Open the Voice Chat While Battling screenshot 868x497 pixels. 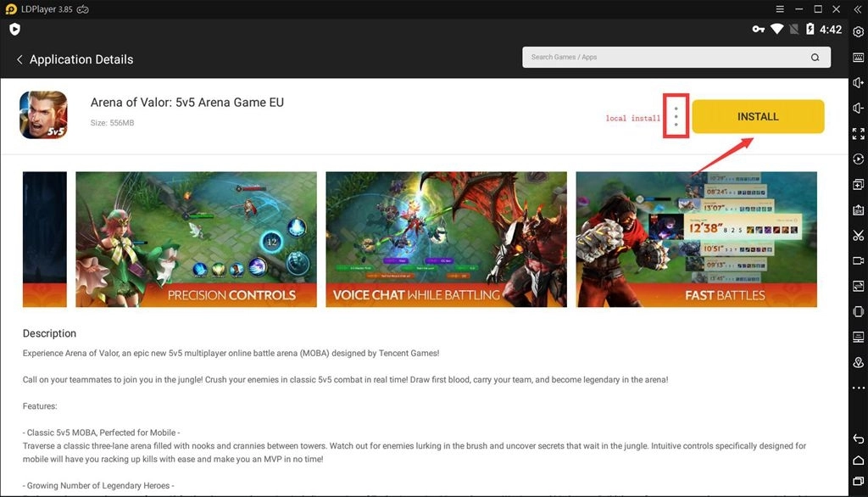coord(446,239)
